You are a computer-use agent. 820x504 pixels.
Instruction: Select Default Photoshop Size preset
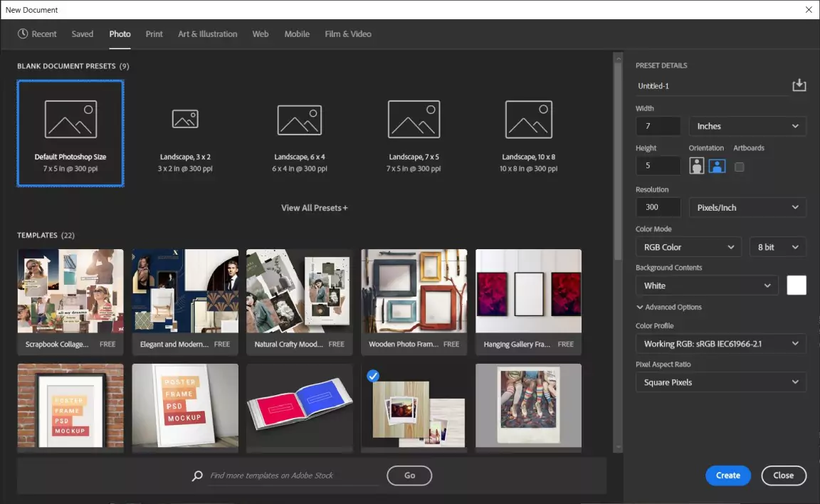(x=70, y=133)
